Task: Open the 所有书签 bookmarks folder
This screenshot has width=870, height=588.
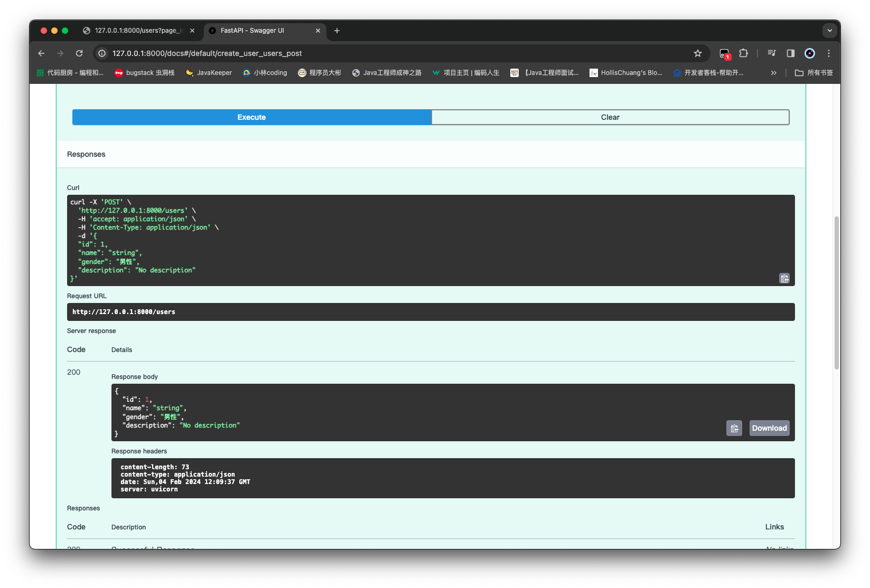Action: (814, 73)
